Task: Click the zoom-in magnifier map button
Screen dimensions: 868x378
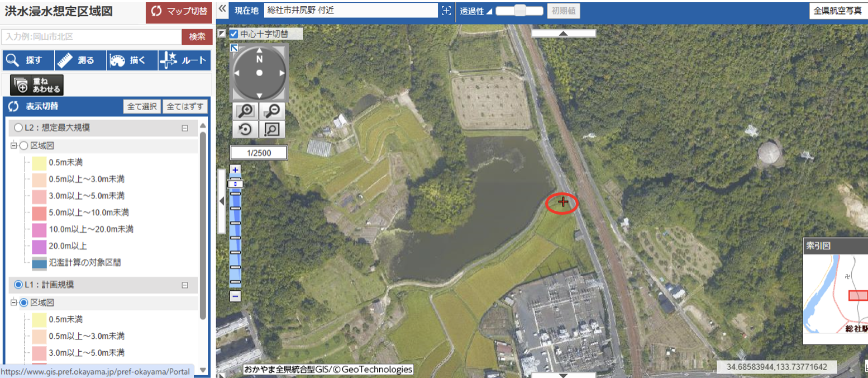Action: 246,111
